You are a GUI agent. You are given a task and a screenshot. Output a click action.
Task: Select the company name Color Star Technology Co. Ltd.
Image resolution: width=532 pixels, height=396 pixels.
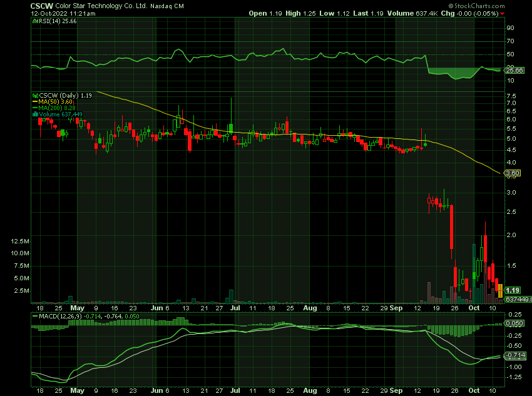click(x=101, y=6)
